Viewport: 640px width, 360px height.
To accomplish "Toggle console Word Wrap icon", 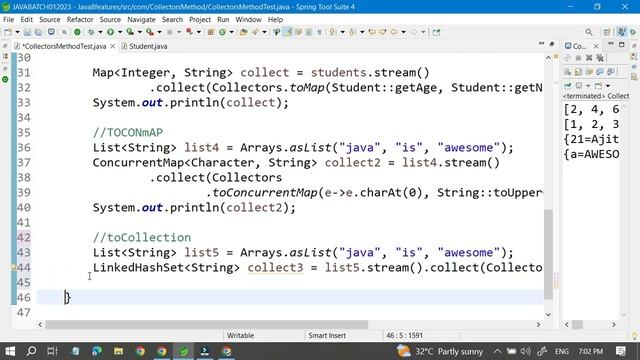I will [x=589, y=72].
